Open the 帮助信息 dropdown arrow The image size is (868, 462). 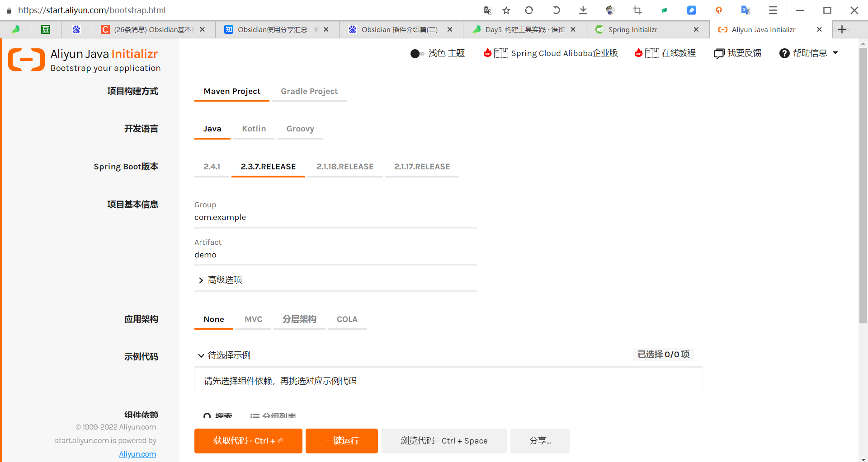pyautogui.click(x=835, y=53)
